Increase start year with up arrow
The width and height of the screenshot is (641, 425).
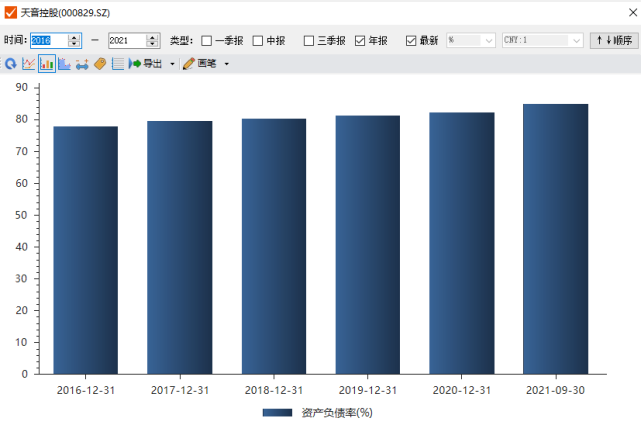pos(74,37)
